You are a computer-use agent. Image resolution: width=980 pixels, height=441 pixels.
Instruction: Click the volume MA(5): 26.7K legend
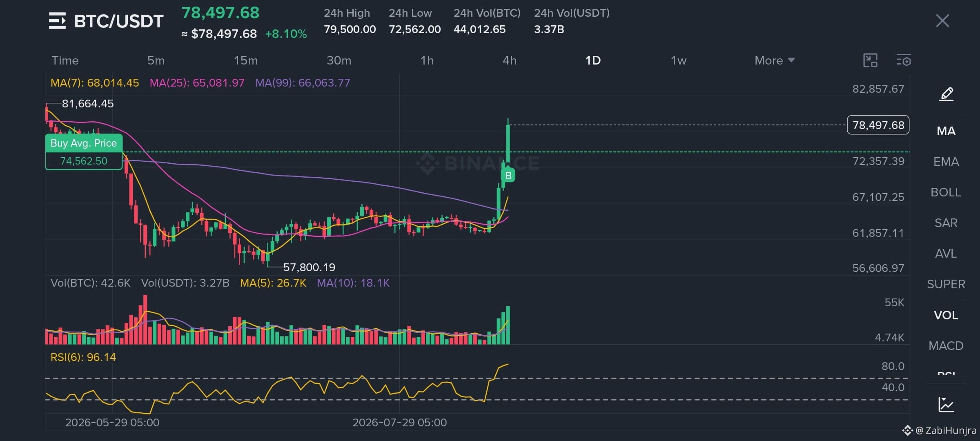(x=273, y=283)
